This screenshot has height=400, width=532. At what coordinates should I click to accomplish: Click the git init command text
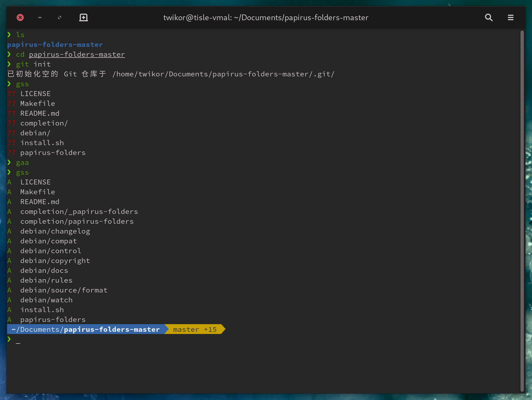click(33, 64)
